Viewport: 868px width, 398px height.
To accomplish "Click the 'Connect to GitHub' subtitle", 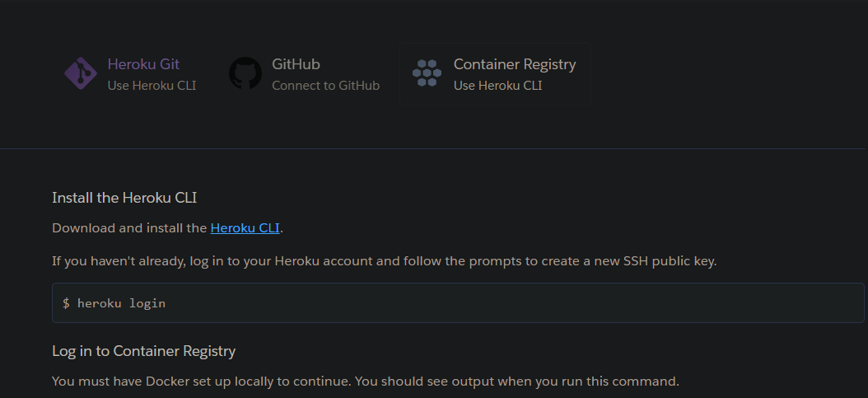I will coord(325,85).
